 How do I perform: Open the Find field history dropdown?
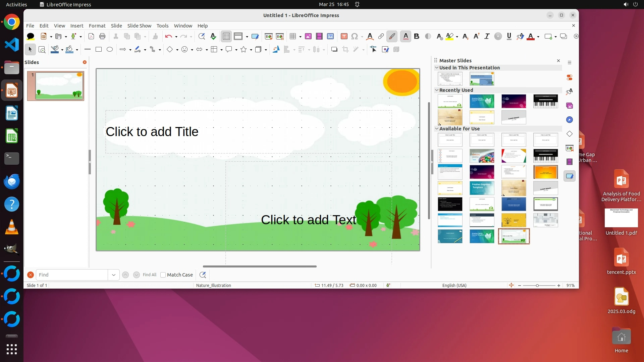pos(114,275)
